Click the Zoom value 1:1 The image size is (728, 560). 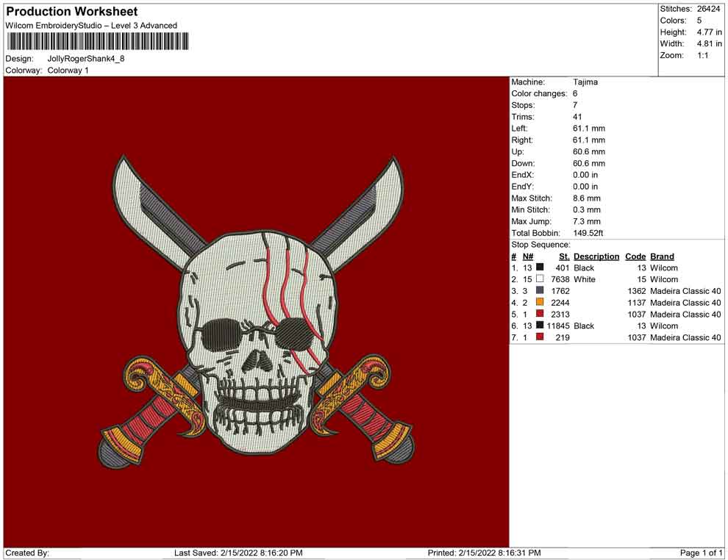coord(703,55)
